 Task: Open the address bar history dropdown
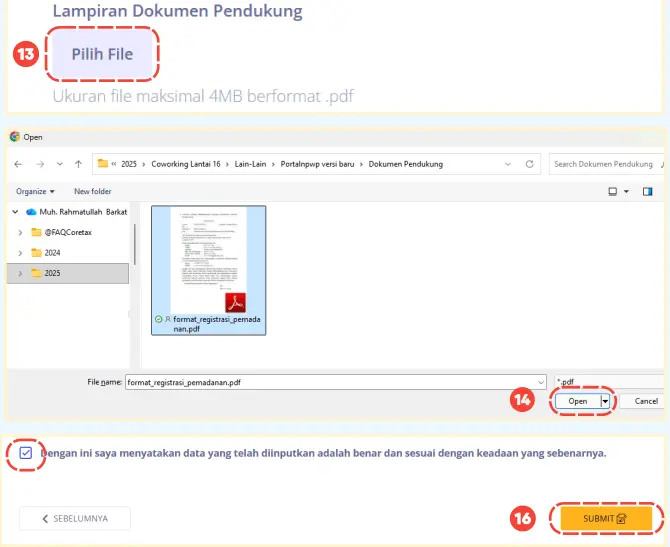tap(508, 164)
